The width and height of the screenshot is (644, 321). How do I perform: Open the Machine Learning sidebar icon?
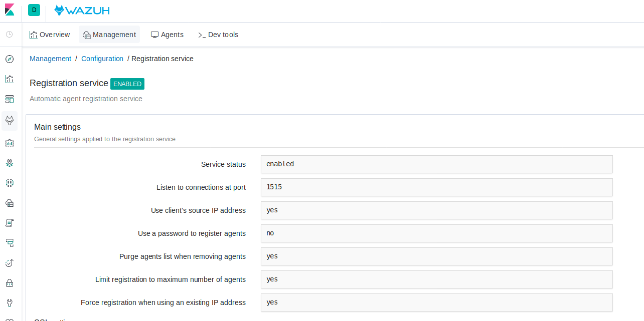pos(9,182)
